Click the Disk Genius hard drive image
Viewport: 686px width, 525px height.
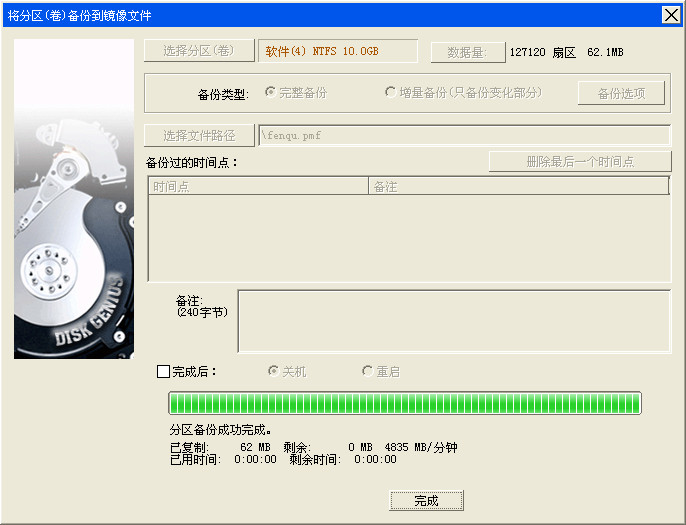click(74, 199)
